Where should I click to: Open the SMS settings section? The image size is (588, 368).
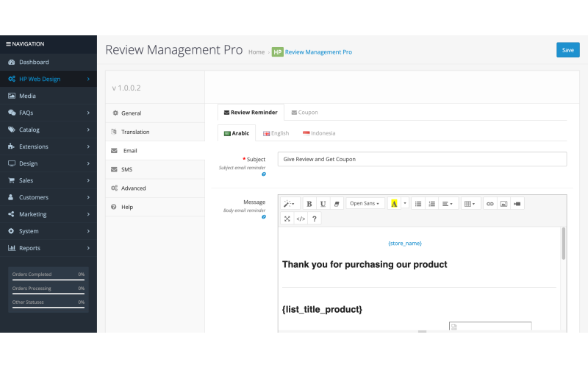tap(155, 169)
